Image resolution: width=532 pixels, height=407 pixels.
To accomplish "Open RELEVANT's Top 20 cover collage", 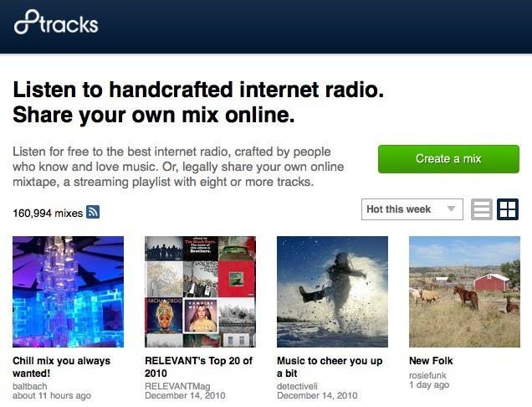I will point(200,291).
